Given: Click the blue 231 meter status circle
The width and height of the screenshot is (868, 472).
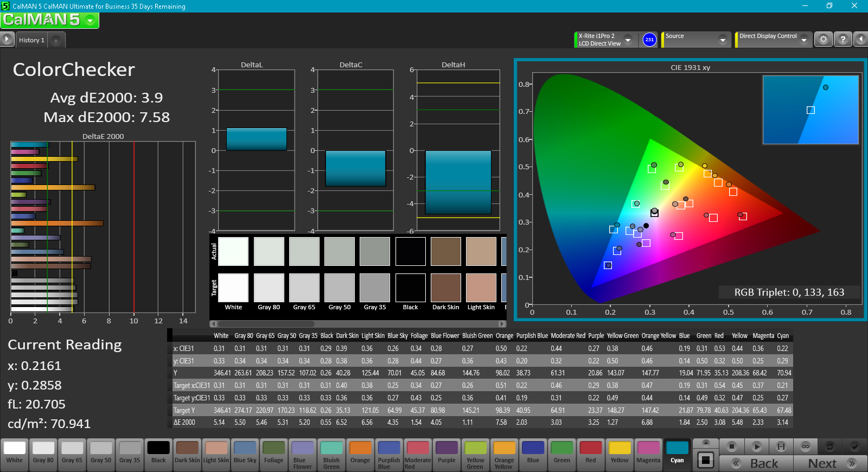Looking at the screenshot, I should click(x=649, y=40).
